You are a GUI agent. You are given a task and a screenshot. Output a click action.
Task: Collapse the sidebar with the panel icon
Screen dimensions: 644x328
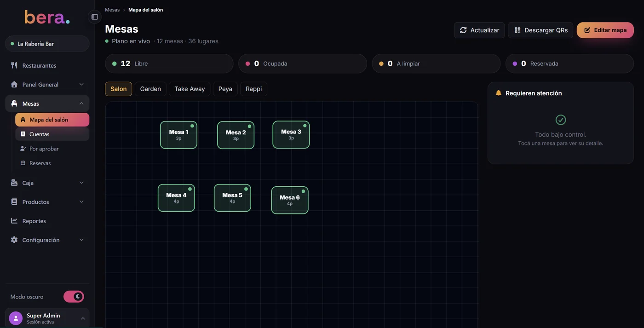pos(95,17)
